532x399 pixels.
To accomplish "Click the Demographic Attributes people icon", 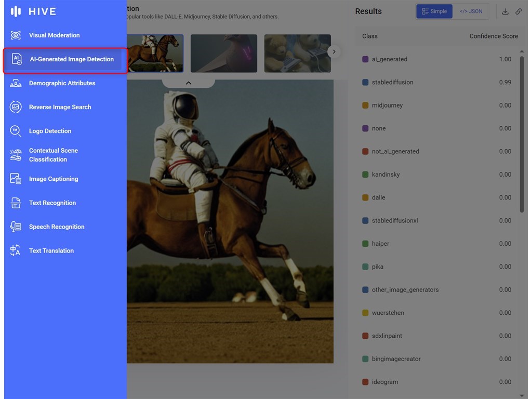I will (16, 83).
